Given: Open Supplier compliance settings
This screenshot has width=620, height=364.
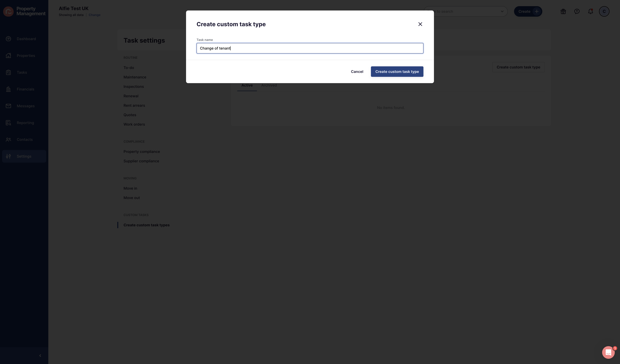Looking at the screenshot, I should click(141, 161).
